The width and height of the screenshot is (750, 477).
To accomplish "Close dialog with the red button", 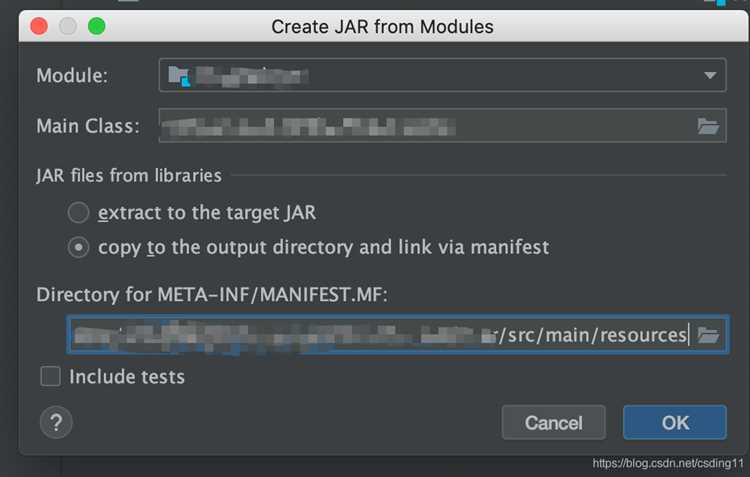I will point(39,26).
